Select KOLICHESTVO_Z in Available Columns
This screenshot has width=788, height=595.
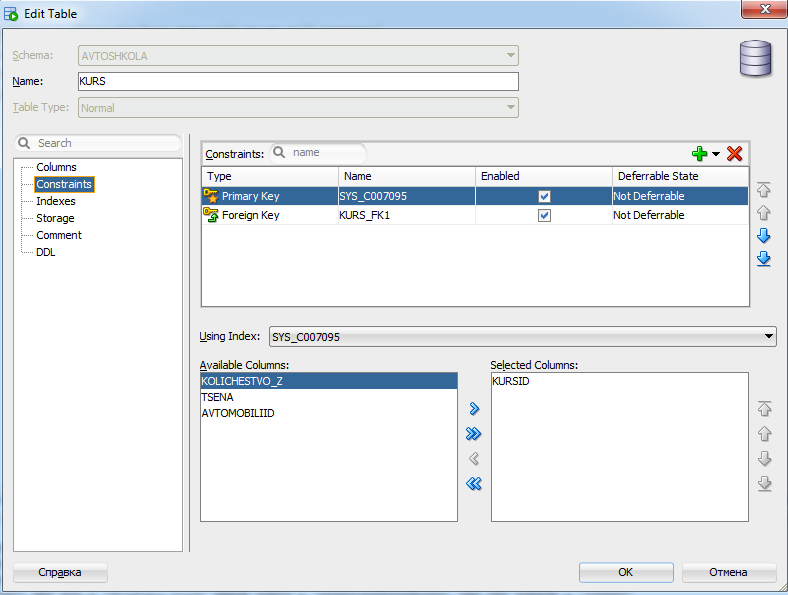329,381
